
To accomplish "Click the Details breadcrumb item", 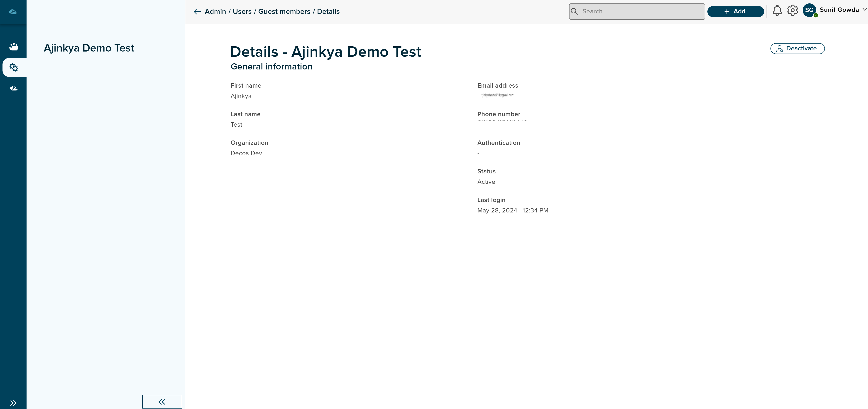I will (x=328, y=12).
